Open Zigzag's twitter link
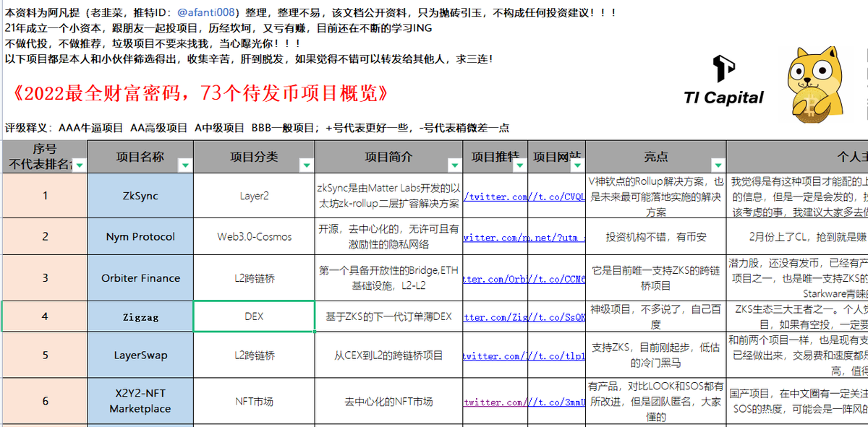 pyautogui.click(x=495, y=316)
